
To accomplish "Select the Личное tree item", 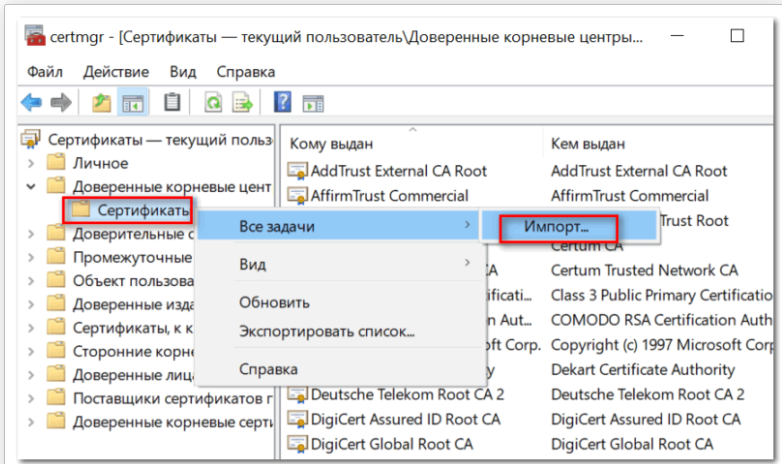I will (x=100, y=163).
